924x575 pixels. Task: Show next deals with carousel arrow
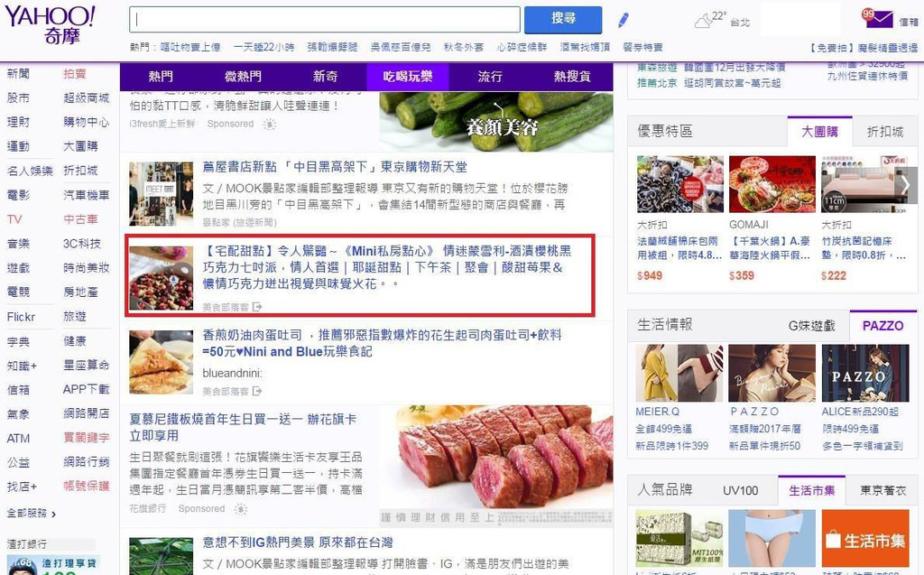906,184
